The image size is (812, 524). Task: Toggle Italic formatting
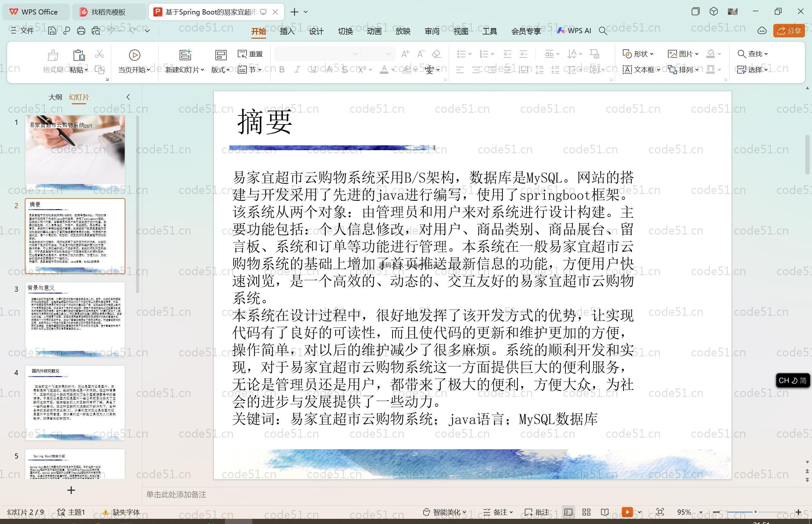click(297, 70)
